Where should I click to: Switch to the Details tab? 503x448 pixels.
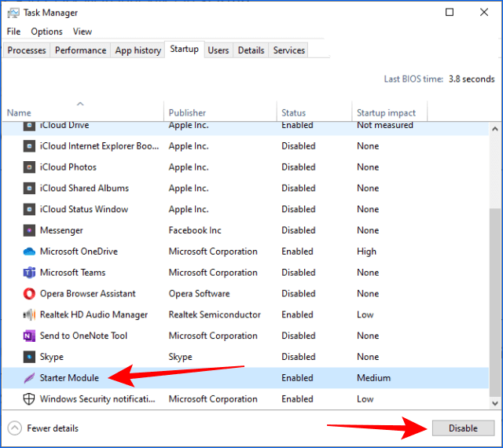coord(251,50)
